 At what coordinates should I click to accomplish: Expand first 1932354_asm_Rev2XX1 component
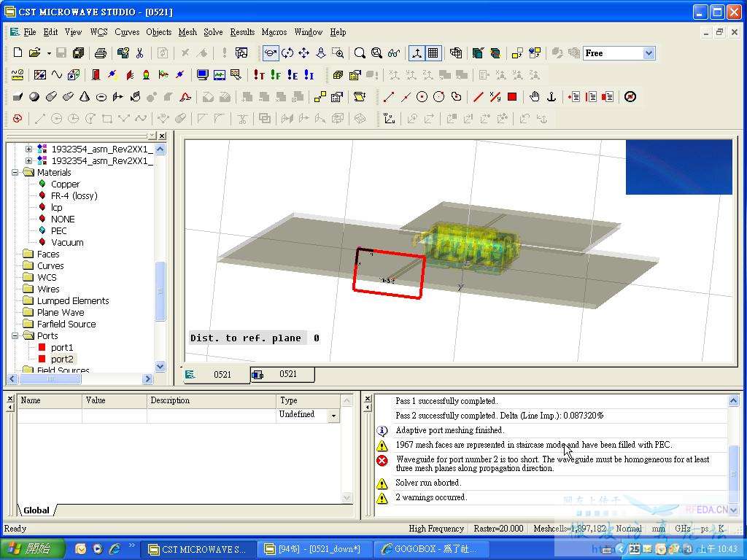[x=28, y=149]
